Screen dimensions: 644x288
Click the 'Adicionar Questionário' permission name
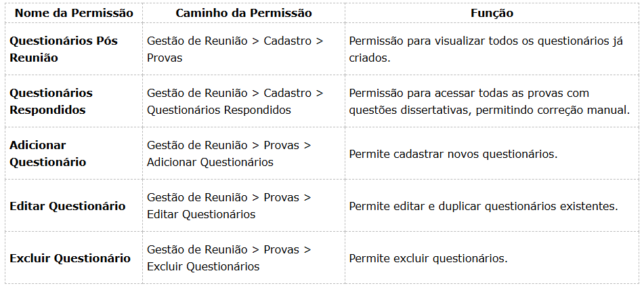tap(47, 153)
